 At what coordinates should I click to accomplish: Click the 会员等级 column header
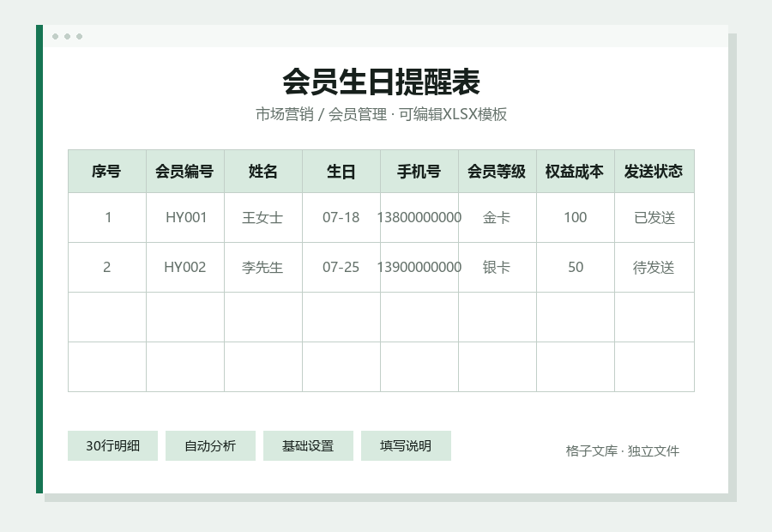point(498,172)
